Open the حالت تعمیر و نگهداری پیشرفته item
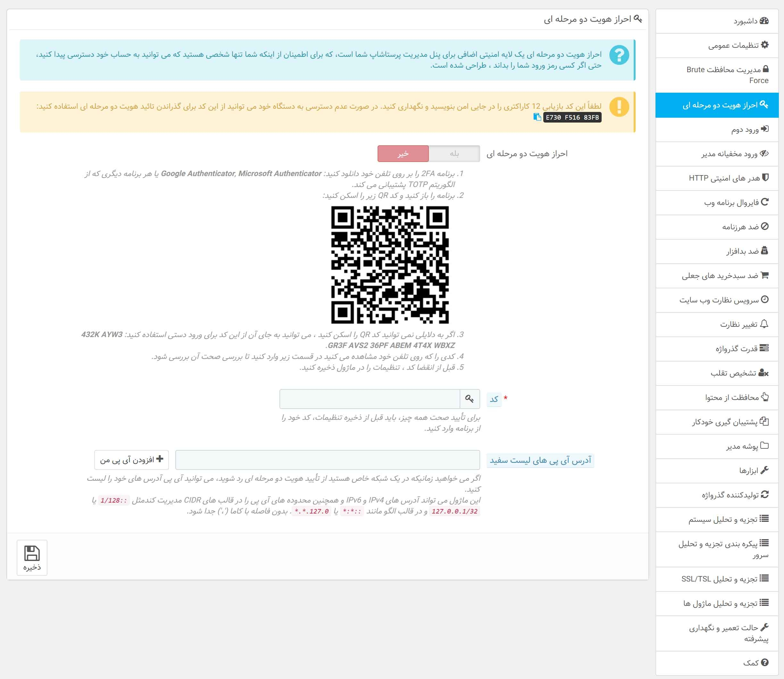 (x=717, y=633)
